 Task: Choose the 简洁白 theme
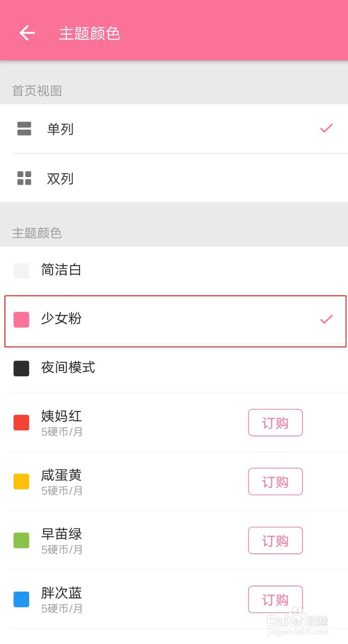[x=61, y=270]
